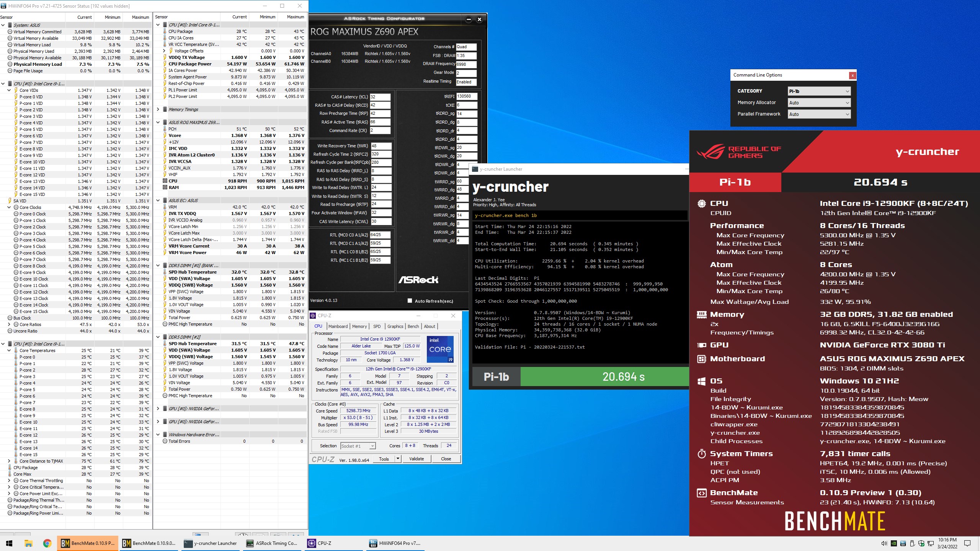Screen dimensions: 980x551
Task: Click the tREFI value field in ASRock
Action: pyautogui.click(x=467, y=96)
